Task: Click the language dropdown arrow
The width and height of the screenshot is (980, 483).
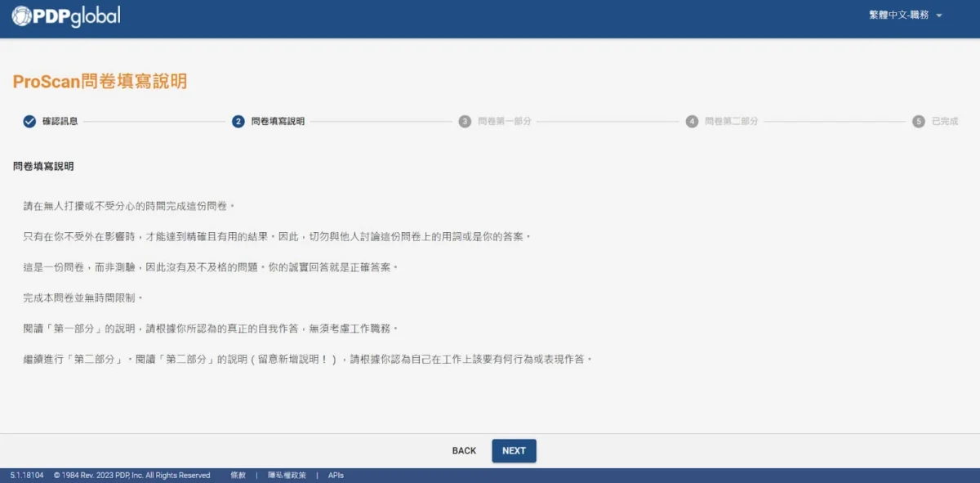Action: point(938,16)
